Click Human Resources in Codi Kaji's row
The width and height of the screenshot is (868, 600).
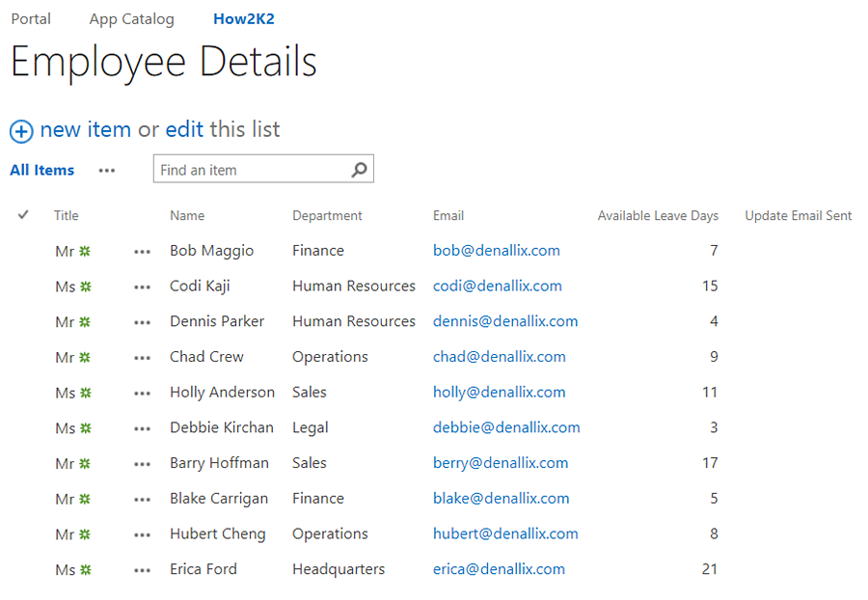(354, 286)
